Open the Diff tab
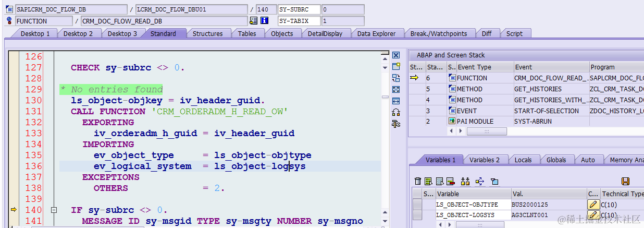 point(487,33)
